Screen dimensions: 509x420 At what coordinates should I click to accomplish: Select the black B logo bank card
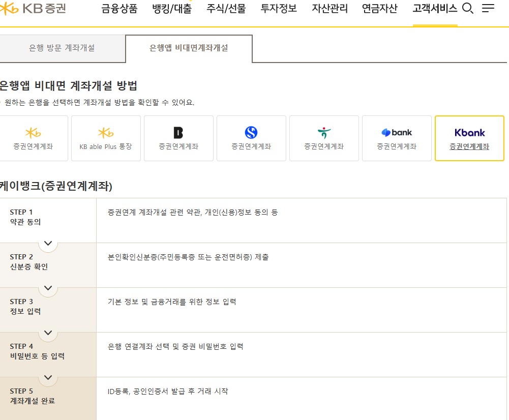[x=178, y=138]
